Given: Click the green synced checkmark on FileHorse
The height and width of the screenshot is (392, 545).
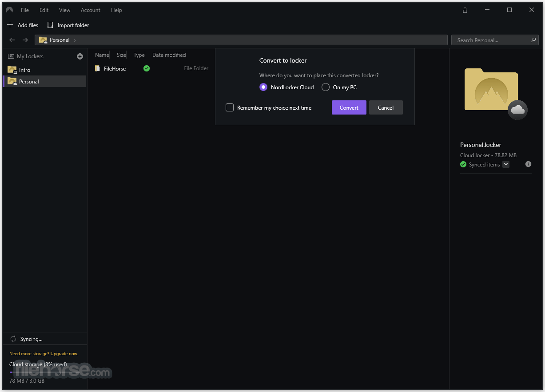Looking at the screenshot, I should click(147, 68).
